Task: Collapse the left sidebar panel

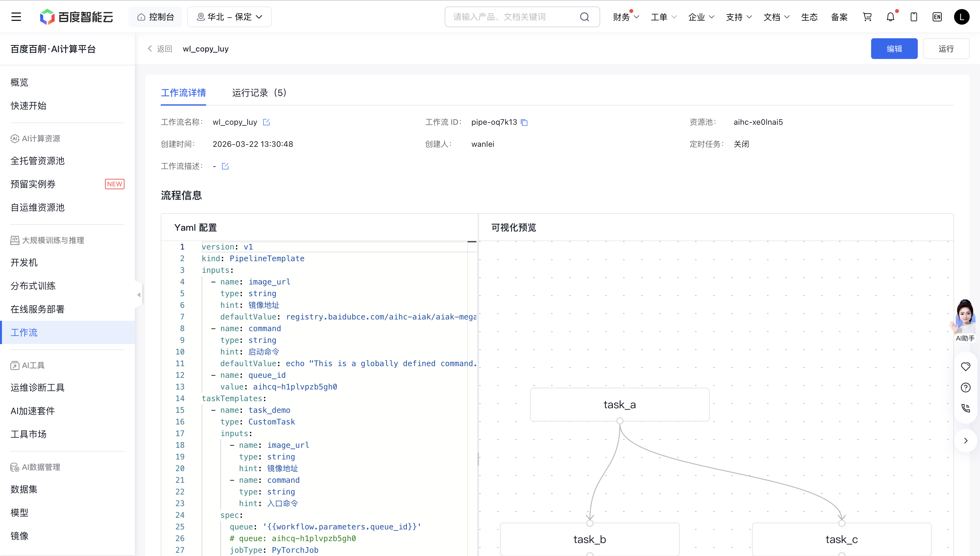Action: 139,295
